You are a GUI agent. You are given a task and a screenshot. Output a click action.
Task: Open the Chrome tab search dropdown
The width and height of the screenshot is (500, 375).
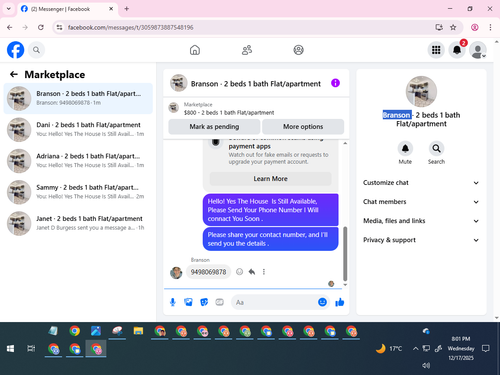(x=9, y=9)
